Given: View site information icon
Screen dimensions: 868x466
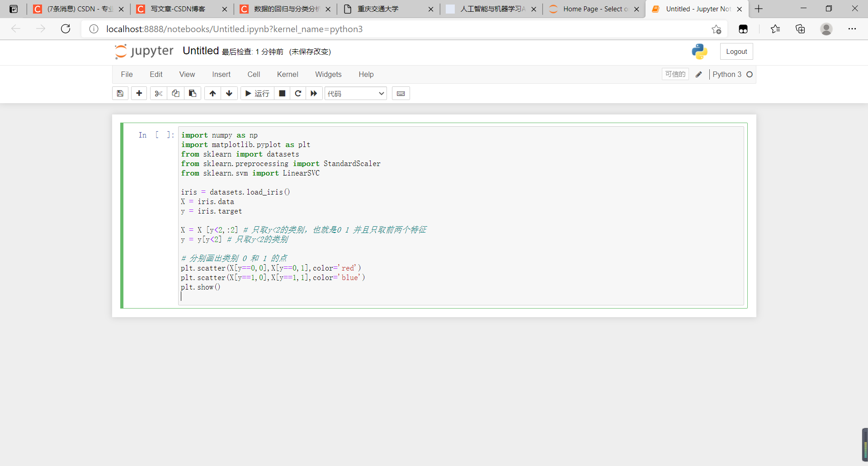Looking at the screenshot, I should coord(94,29).
